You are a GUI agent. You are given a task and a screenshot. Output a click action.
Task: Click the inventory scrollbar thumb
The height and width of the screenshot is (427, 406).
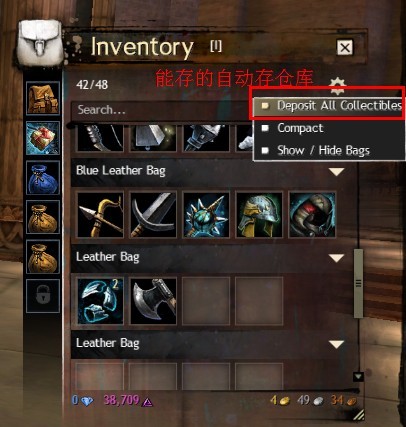[358, 283]
